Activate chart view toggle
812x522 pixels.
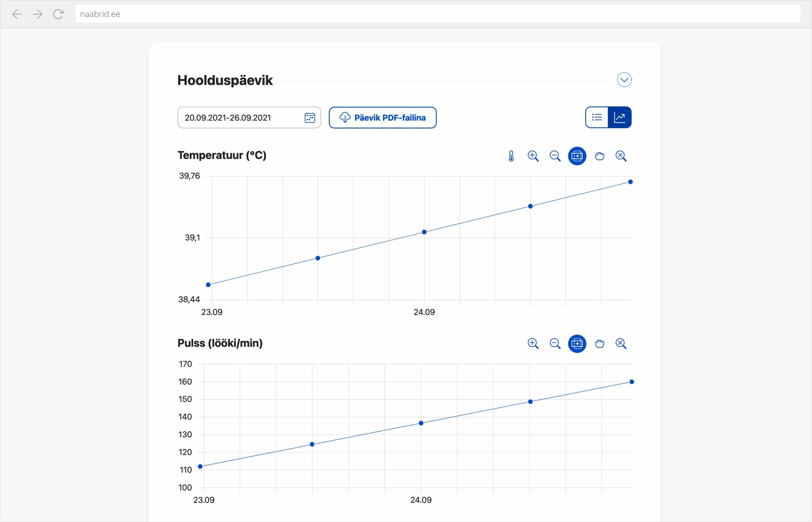pos(620,117)
